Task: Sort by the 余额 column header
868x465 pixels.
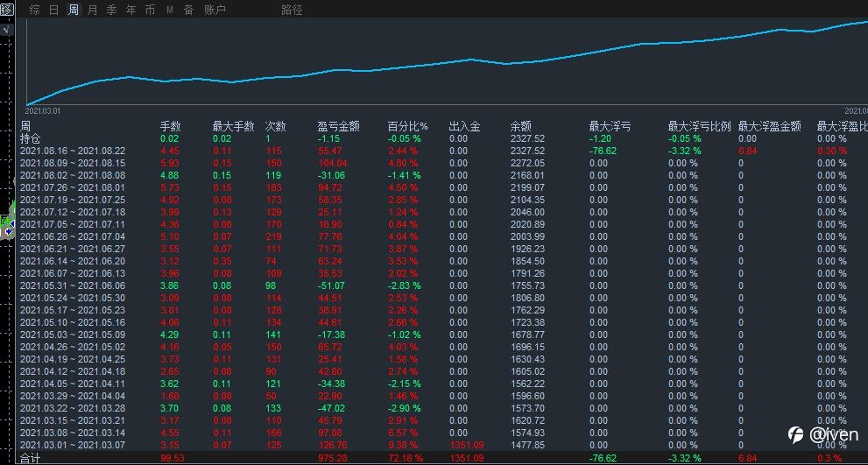Action: point(521,126)
